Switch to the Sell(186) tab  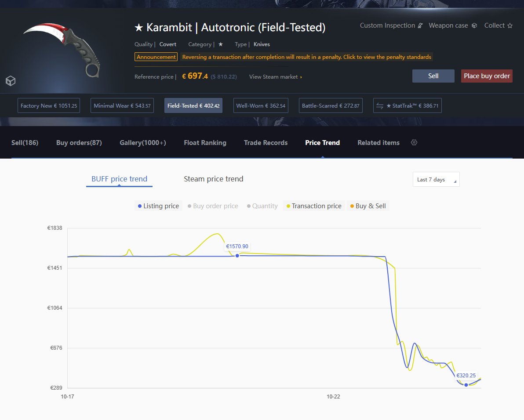pos(25,142)
